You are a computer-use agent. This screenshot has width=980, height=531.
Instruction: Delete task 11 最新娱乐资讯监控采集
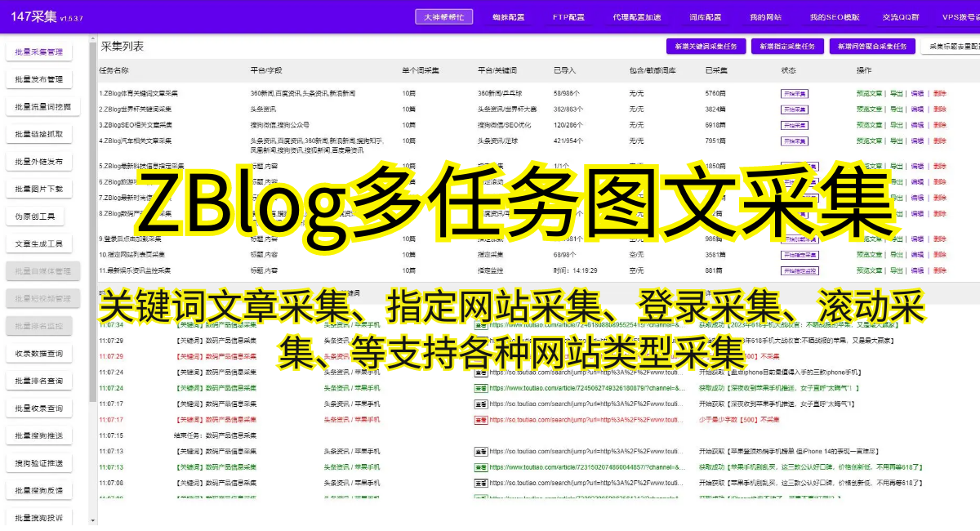point(939,270)
